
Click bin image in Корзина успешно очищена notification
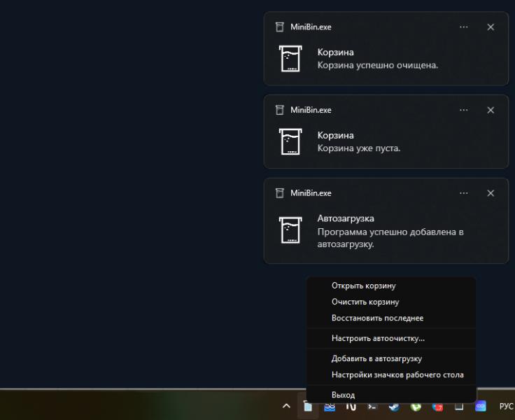coord(290,59)
